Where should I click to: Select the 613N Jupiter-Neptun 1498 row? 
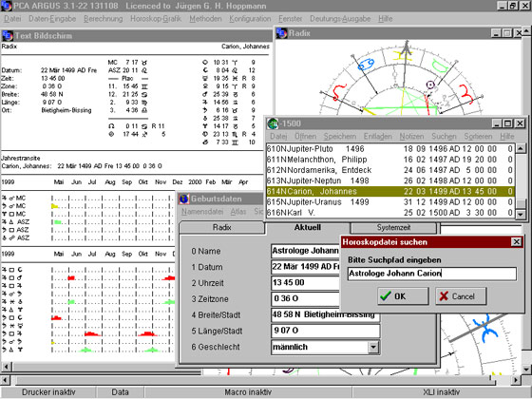[x=390, y=180]
